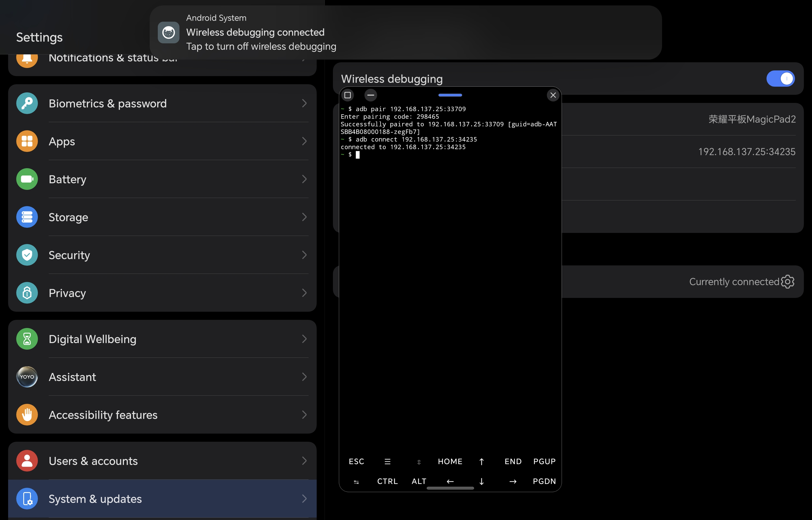Click the Privacy settings icon

coord(26,292)
